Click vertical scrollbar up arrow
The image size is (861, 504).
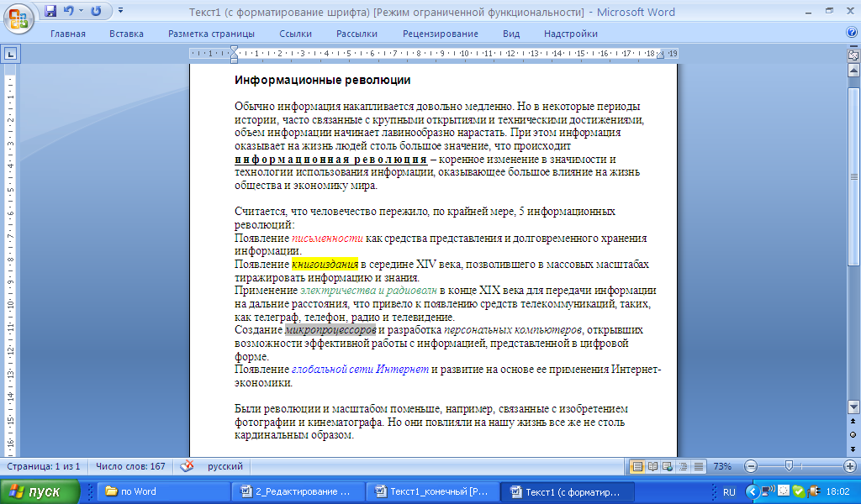tap(853, 71)
